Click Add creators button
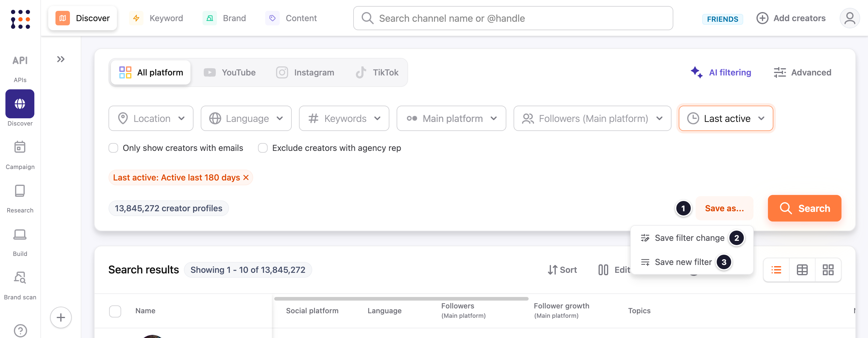Screen dimensions: 868x338 tap(791, 18)
